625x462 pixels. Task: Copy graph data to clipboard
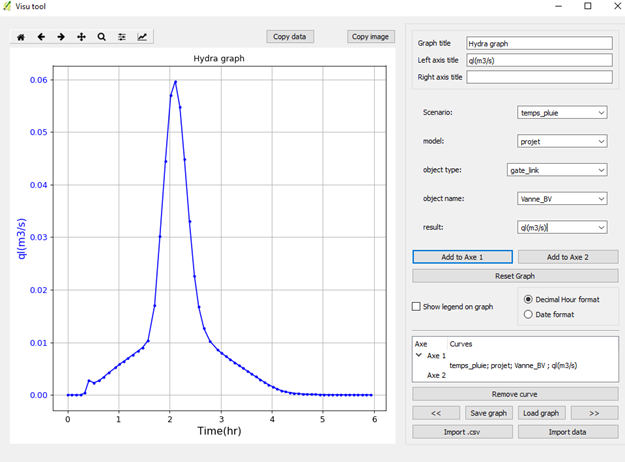tap(290, 37)
